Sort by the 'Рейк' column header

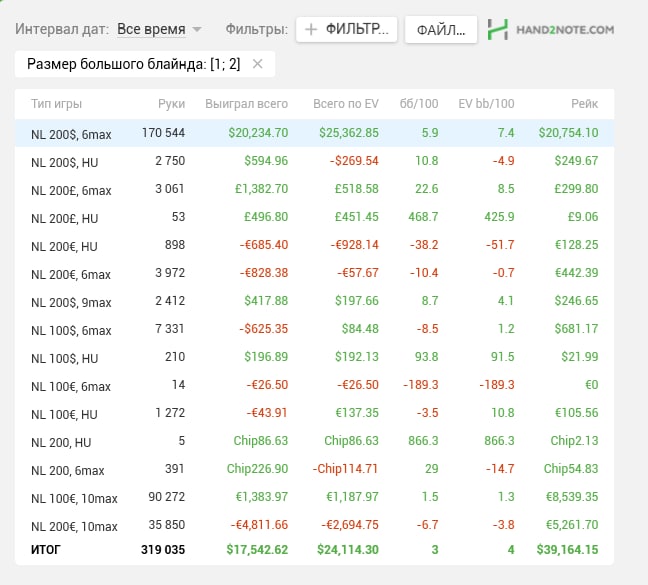(584, 104)
